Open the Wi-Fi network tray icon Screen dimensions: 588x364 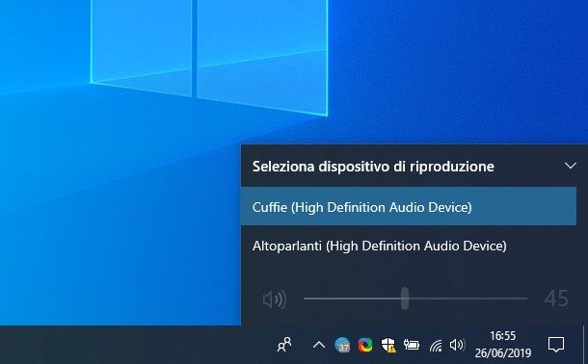(x=436, y=345)
